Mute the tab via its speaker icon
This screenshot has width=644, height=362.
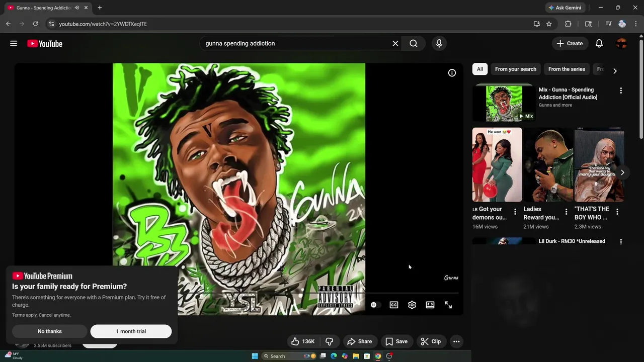tap(77, 8)
